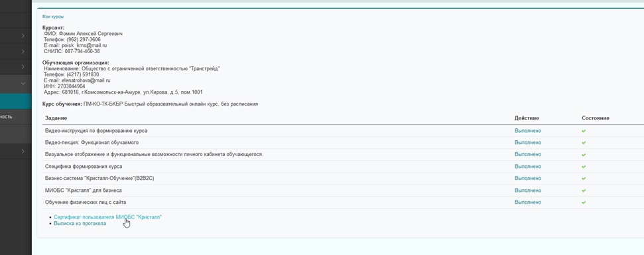The width and height of the screenshot is (644, 255).
Task: Click green checkmark for Видео-инструкция по формированию курса
Action: point(584,131)
